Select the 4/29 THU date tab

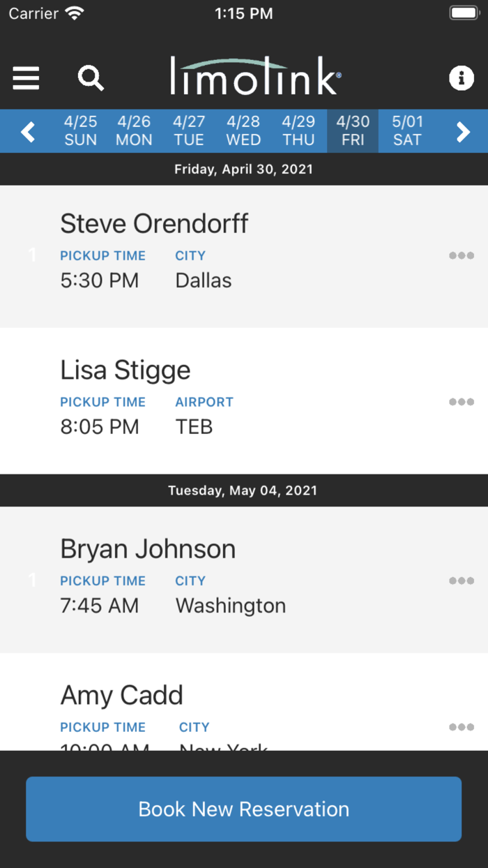coord(298,131)
